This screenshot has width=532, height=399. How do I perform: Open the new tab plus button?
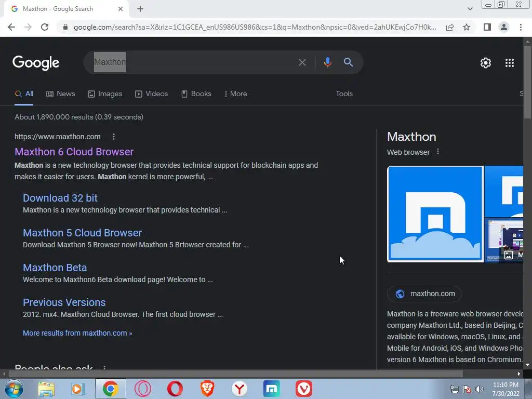[x=140, y=9]
